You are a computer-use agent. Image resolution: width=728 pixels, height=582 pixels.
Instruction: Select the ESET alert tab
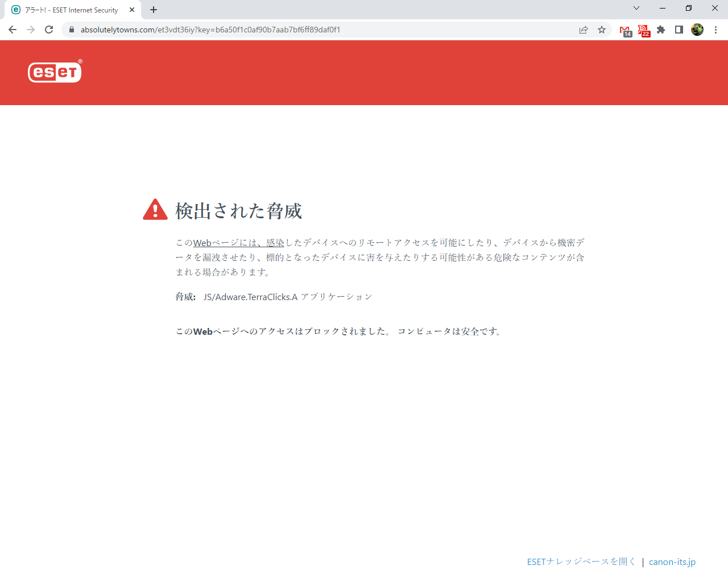coord(73,10)
